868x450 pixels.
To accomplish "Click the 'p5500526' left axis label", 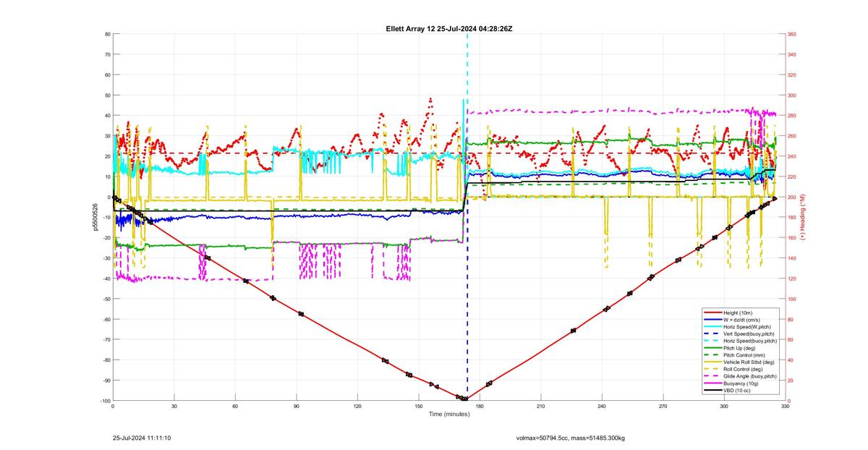I will [x=94, y=217].
